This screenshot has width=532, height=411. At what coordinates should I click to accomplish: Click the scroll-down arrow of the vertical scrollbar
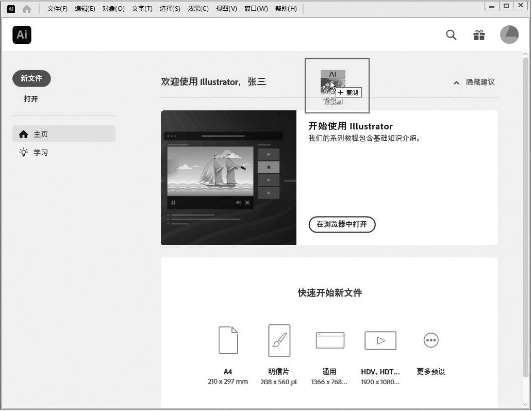[x=525, y=405]
